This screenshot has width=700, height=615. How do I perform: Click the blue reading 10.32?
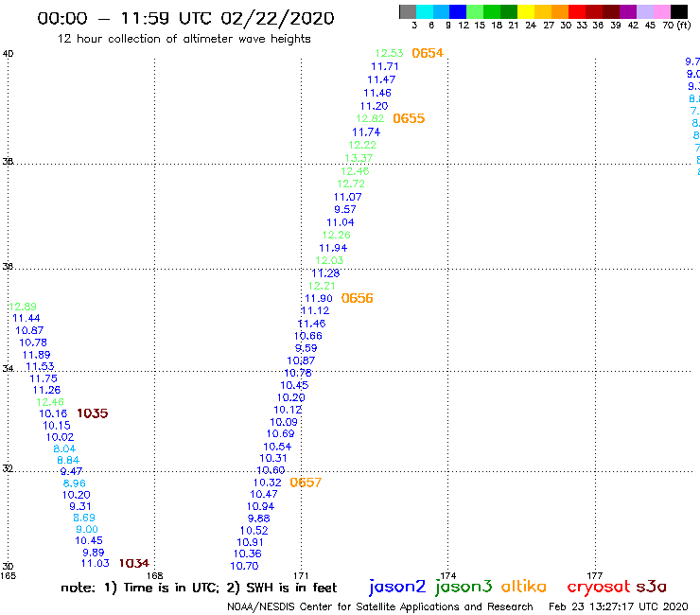coord(267,483)
